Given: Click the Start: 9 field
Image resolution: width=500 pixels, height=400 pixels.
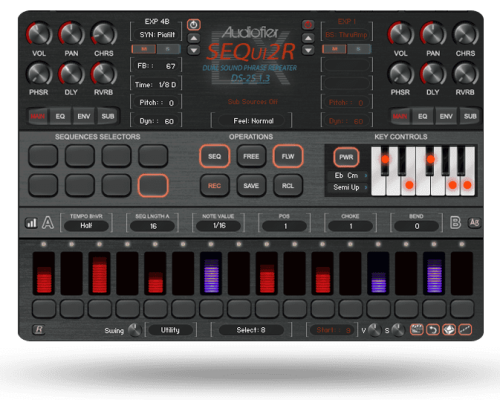Looking at the screenshot, I should point(333,330).
